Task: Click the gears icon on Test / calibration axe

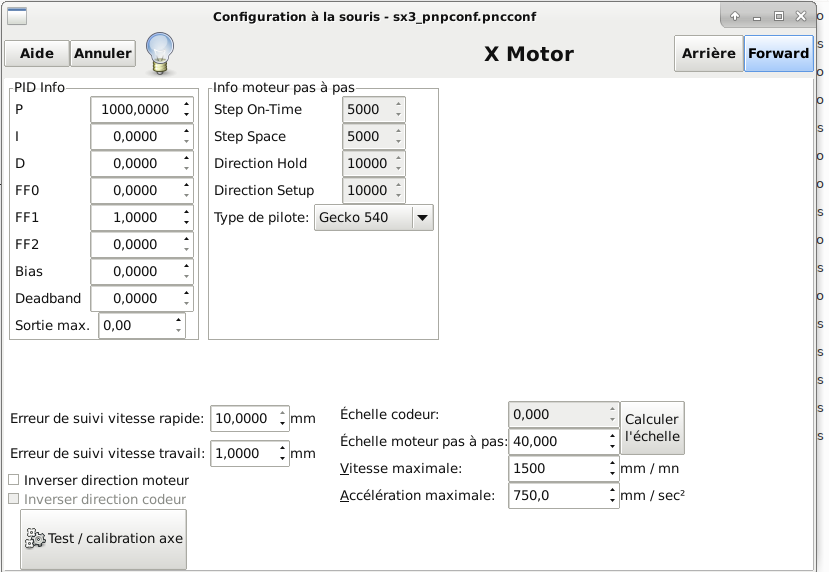Action: click(x=35, y=538)
